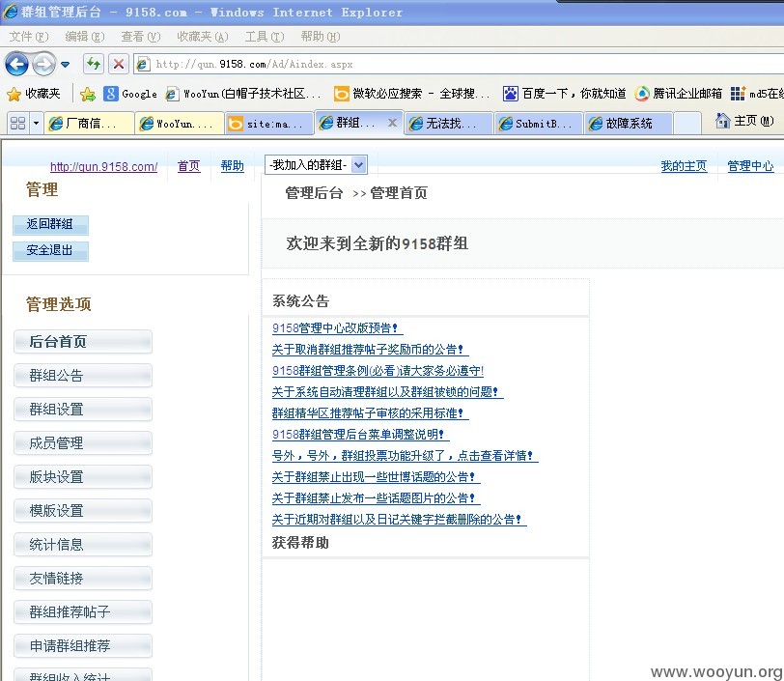Click the red Stop loading icon
Viewport: 784px width, 681px height.
coord(119,64)
